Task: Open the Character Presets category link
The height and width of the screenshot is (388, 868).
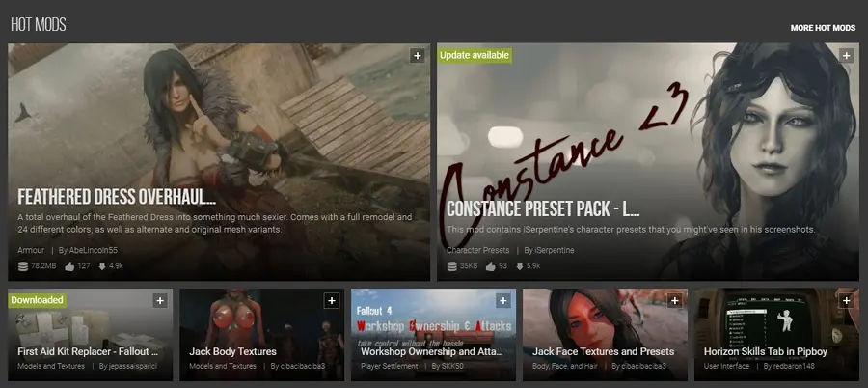Action: tap(477, 251)
